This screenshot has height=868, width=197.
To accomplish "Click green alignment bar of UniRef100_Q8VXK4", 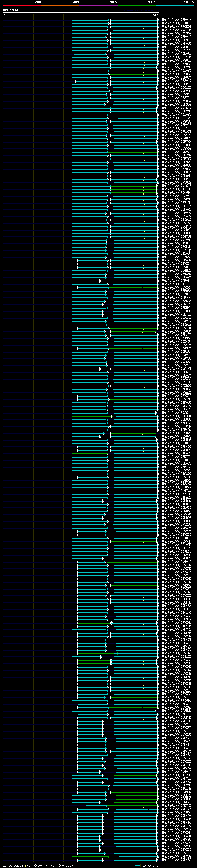I will tap(133, 287).
